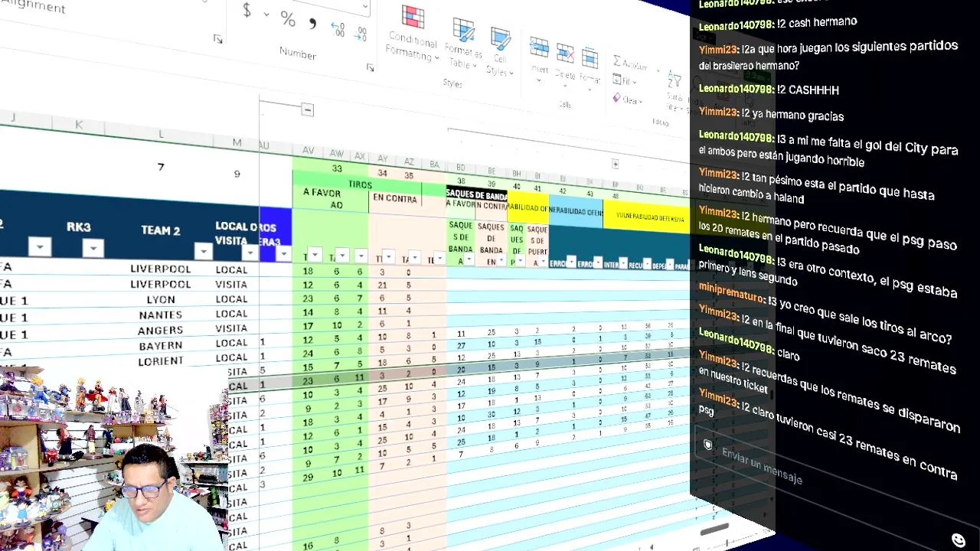Select the TEAM 2 header cell
Image resolution: width=980 pixels, height=551 pixels.
pos(160,230)
